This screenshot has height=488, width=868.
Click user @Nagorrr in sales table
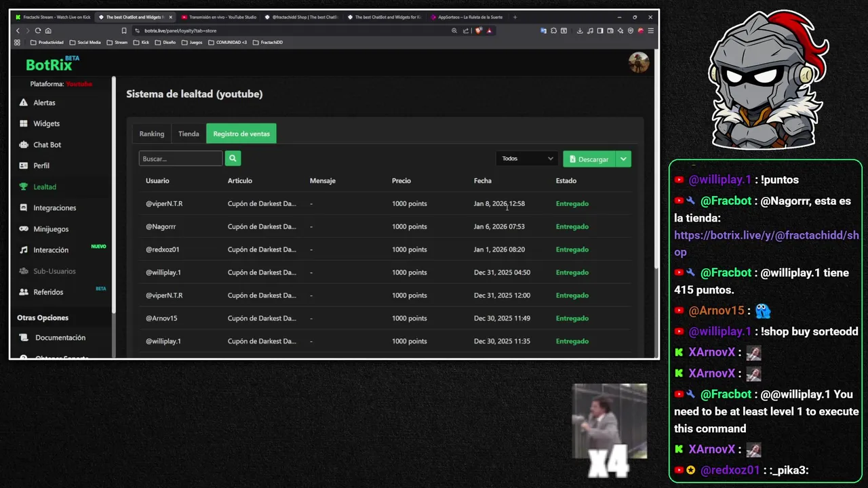click(161, 226)
